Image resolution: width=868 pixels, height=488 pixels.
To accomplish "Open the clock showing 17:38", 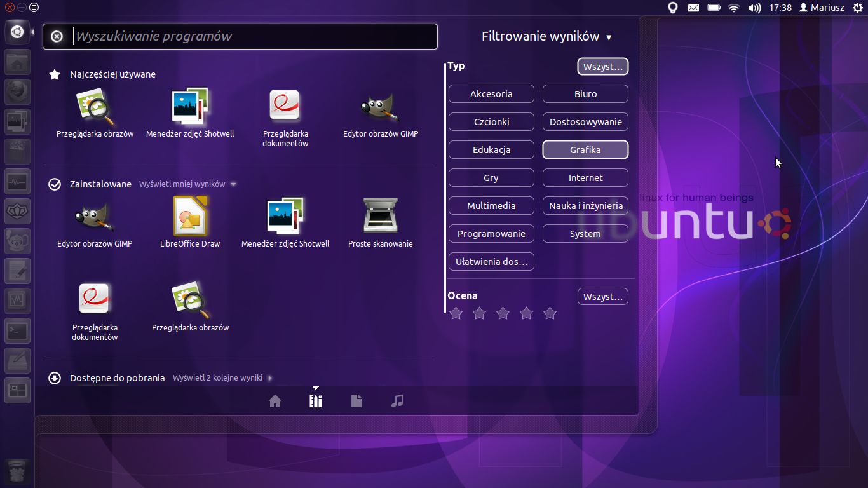I will (x=780, y=8).
